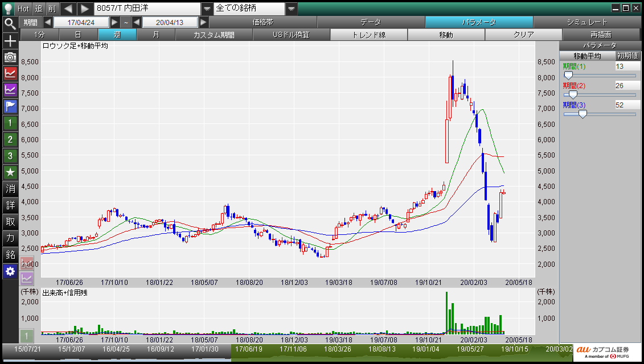The height and width of the screenshot is (364, 644).
Task: Click the lightbulb icon at top-left
Action: tap(8, 9)
